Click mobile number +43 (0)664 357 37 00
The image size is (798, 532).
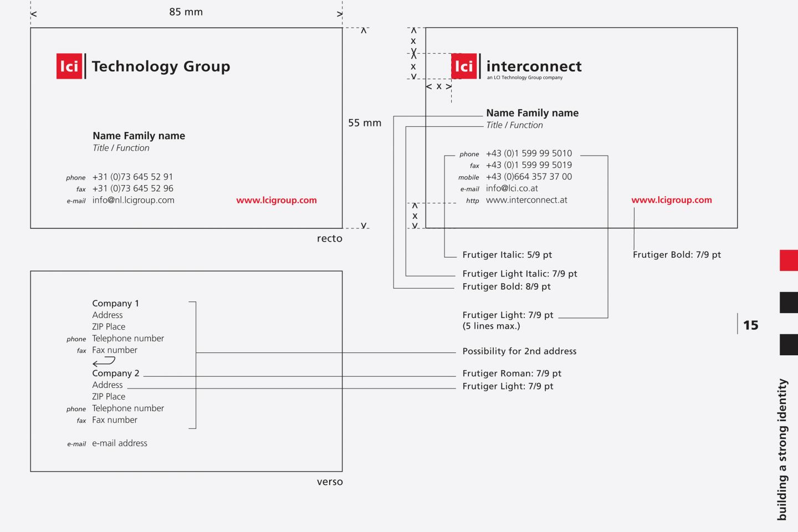[x=529, y=177]
